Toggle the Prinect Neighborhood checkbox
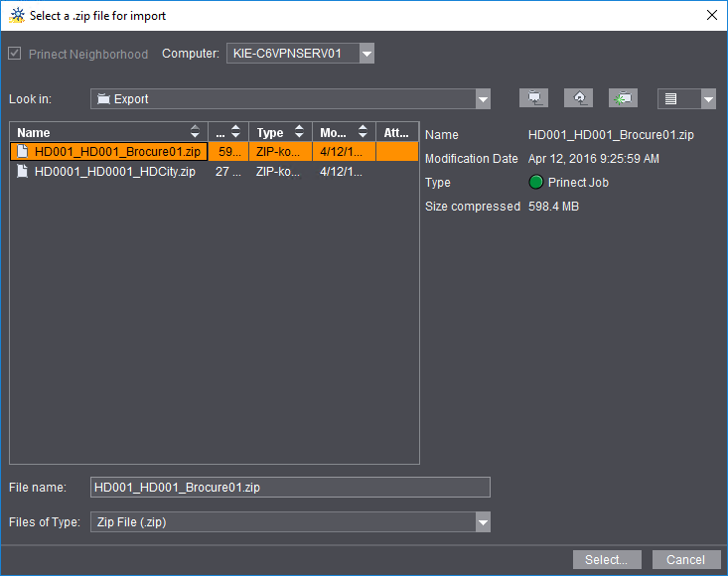 (15, 54)
